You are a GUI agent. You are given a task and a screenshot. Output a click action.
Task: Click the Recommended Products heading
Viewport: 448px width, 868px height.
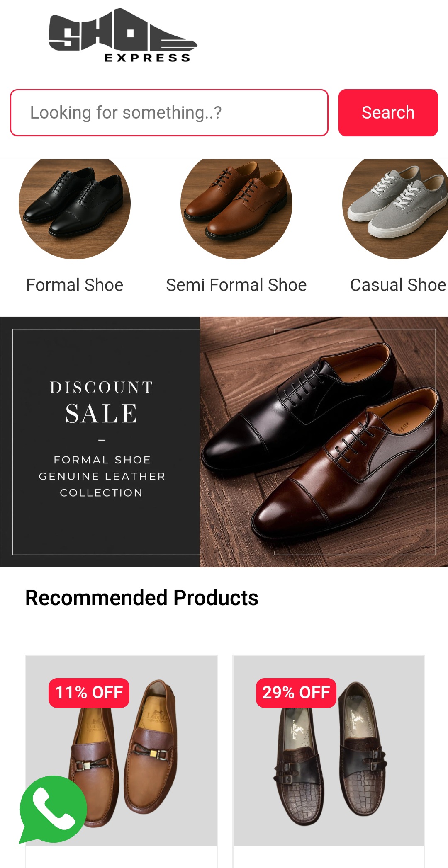[142, 598]
